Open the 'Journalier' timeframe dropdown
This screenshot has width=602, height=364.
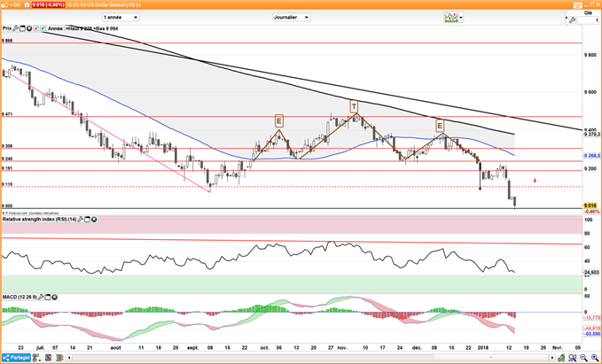(292, 17)
